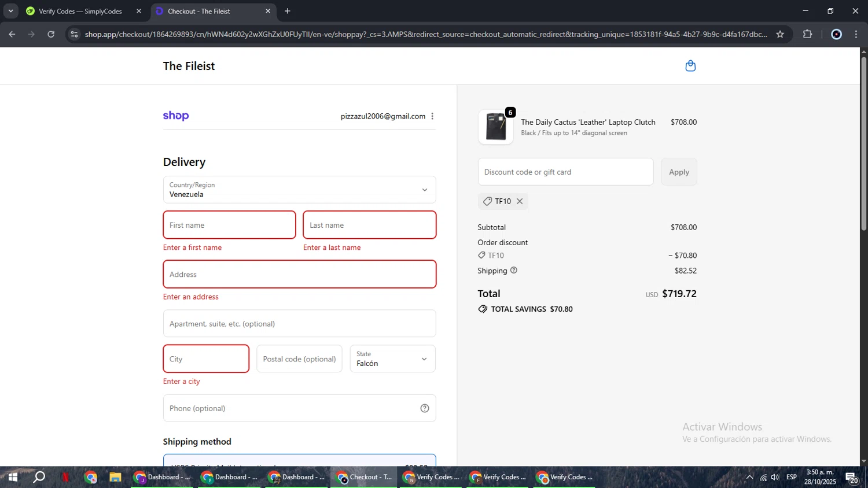The width and height of the screenshot is (868, 488).
Task: Click the Shop Pay logo
Action: 176,116
